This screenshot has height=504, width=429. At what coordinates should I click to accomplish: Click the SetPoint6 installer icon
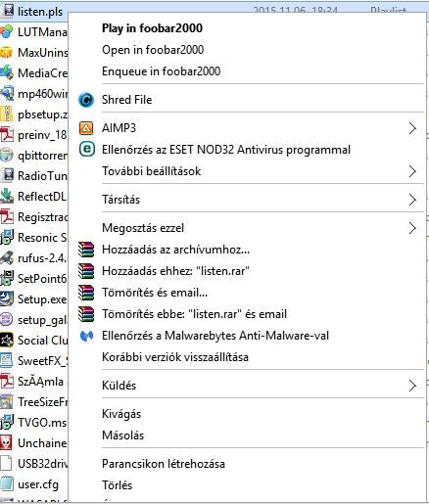(x=7, y=279)
